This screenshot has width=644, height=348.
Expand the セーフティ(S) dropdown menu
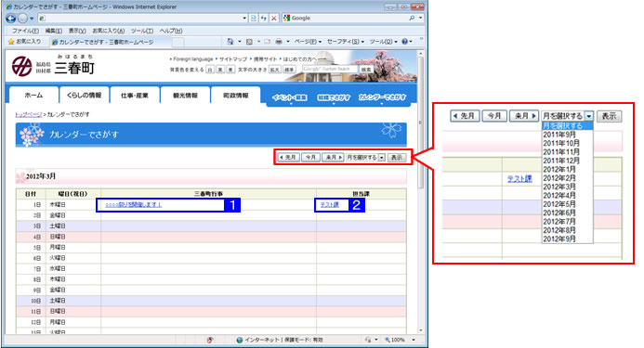tap(346, 42)
